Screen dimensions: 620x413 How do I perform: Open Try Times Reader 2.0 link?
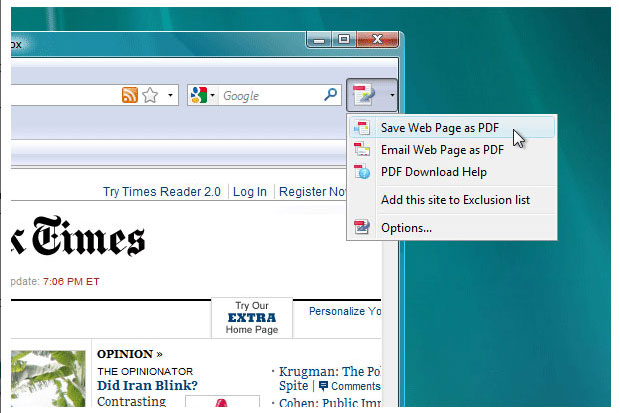162,191
